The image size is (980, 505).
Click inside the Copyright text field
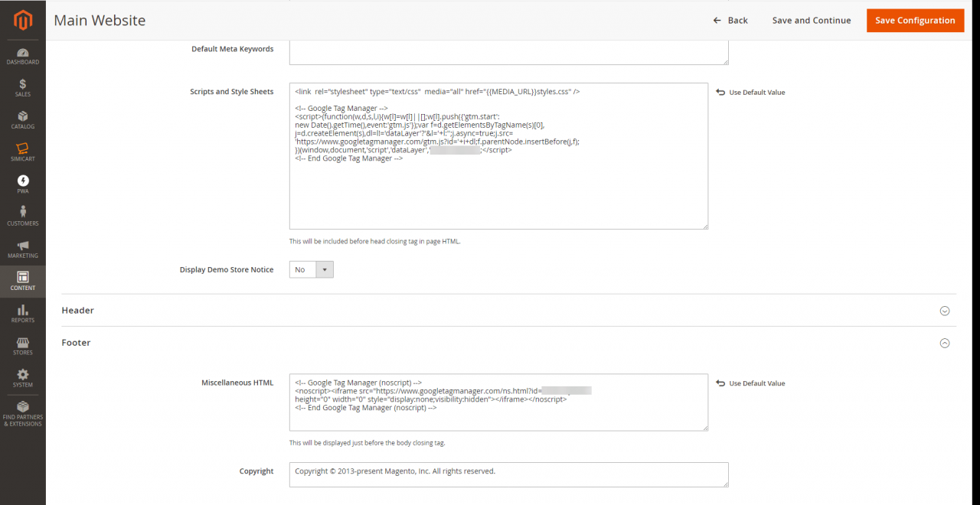[508, 474]
